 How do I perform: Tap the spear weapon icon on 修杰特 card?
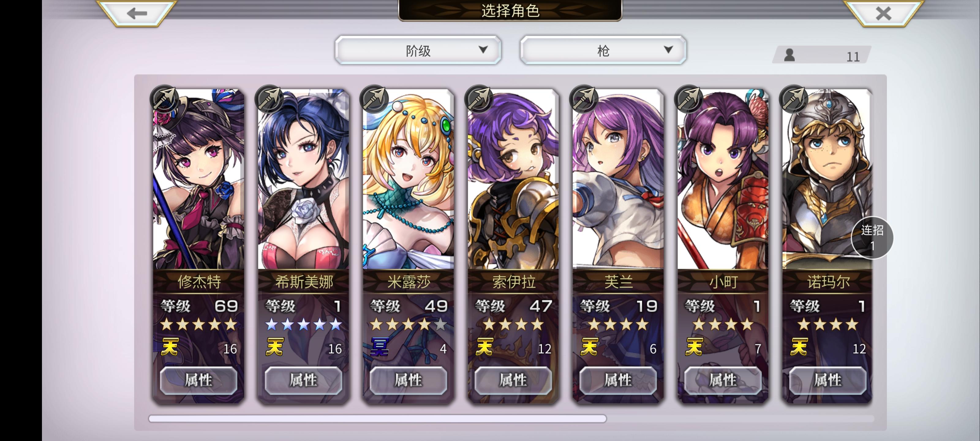[164, 99]
